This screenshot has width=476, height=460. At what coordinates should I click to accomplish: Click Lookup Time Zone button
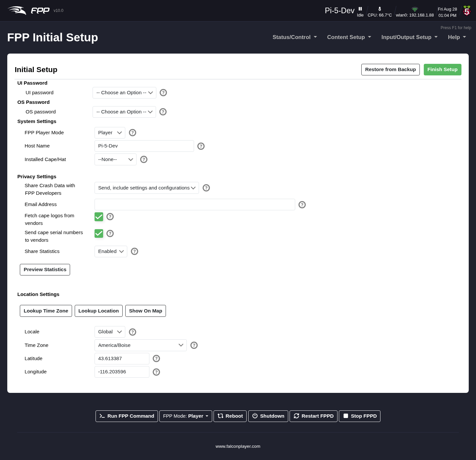click(x=46, y=311)
